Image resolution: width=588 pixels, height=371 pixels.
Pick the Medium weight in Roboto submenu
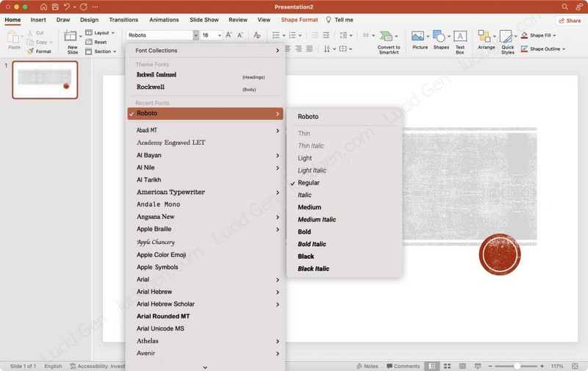click(x=309, y=207)
